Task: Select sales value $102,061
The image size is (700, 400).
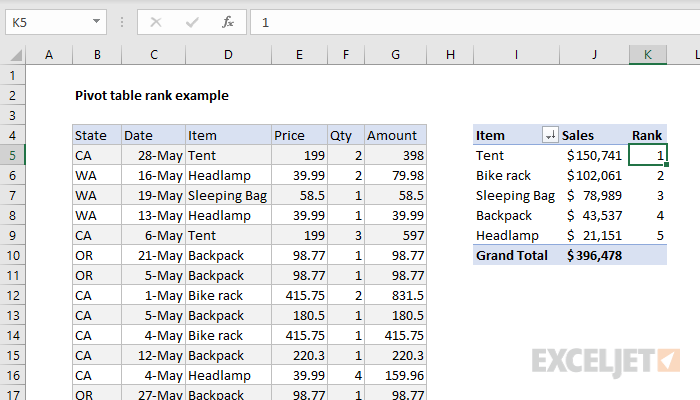Action: pos(594,175)
